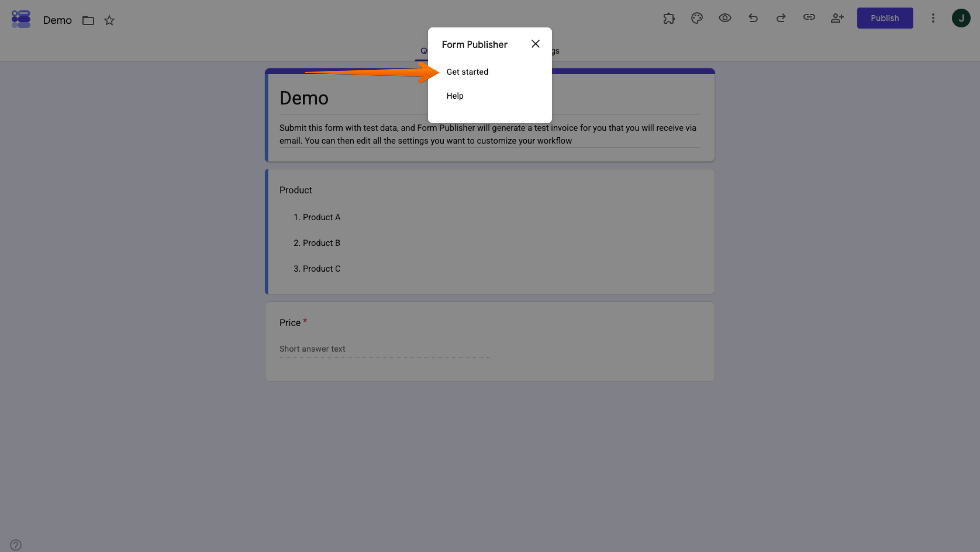The height and width of the screenshot is (552, 980).
Task: Star the Demo form
Action: (109, 20)
